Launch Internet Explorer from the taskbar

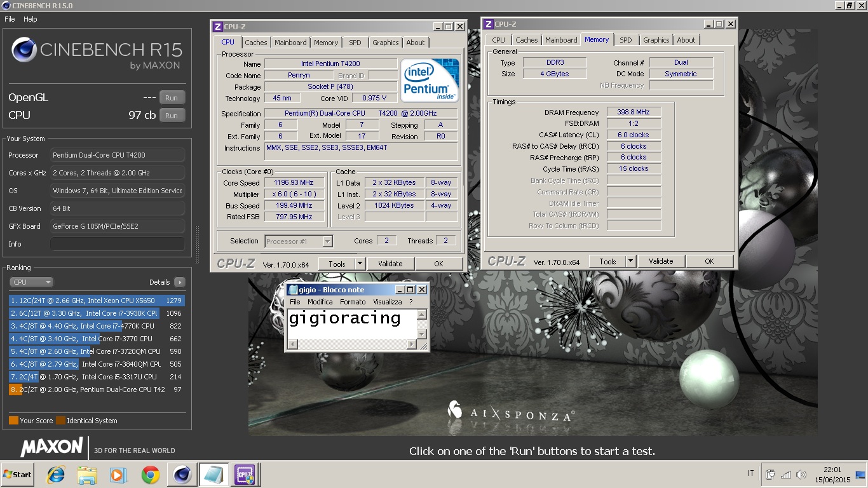57,475
